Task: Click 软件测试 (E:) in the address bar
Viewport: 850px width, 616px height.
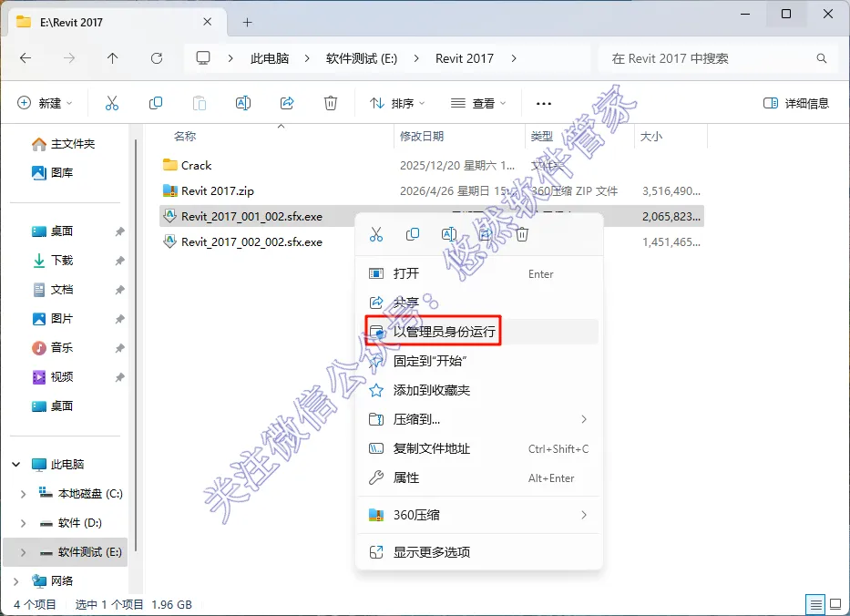Action: pos(362,58)
